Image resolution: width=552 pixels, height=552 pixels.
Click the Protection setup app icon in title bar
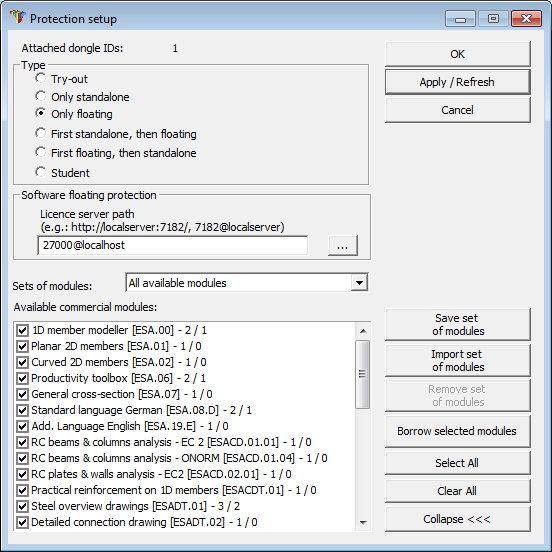pyautogui.click(x=18, y=17)
